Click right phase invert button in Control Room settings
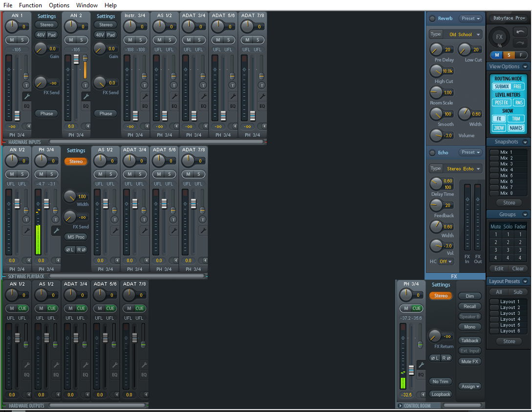532x412 pixels. 447,358
